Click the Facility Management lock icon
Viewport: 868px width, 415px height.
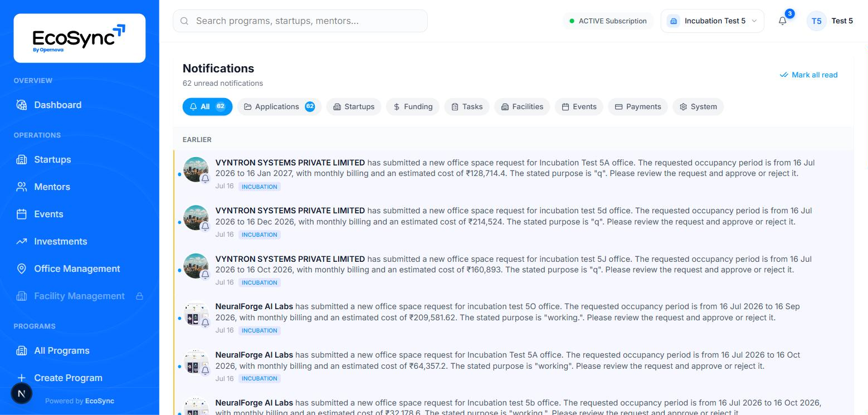click(140, 296)
